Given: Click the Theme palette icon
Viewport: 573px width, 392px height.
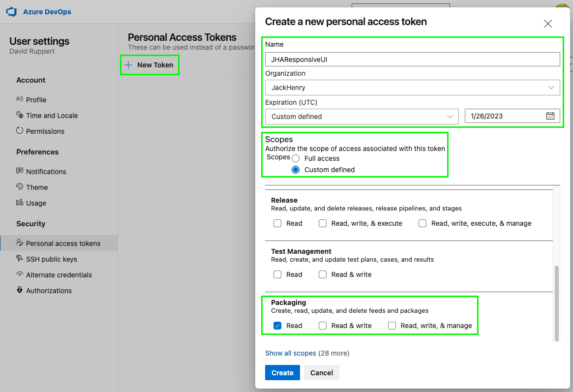Looking at the screenshot, I should click(20, 187).
